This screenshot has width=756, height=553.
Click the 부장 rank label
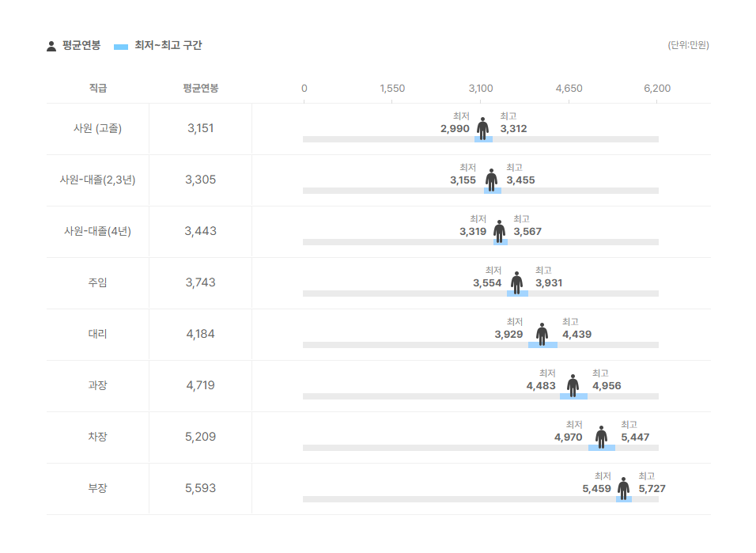pyautogui.click(x=97, y=488)
